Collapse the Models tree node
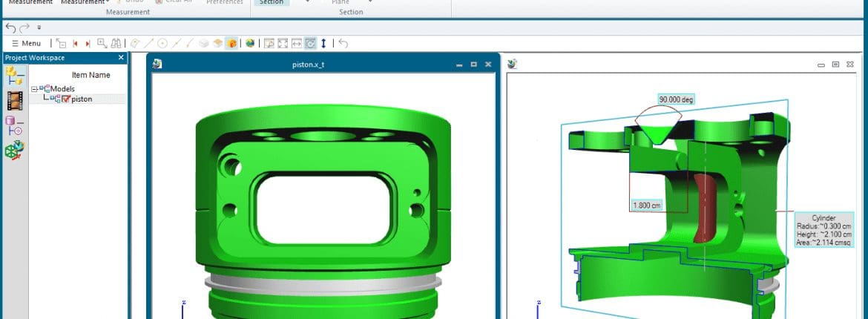The height and width of the screenshot is (319, 868). pyautogui.click(x=34, y=89)
